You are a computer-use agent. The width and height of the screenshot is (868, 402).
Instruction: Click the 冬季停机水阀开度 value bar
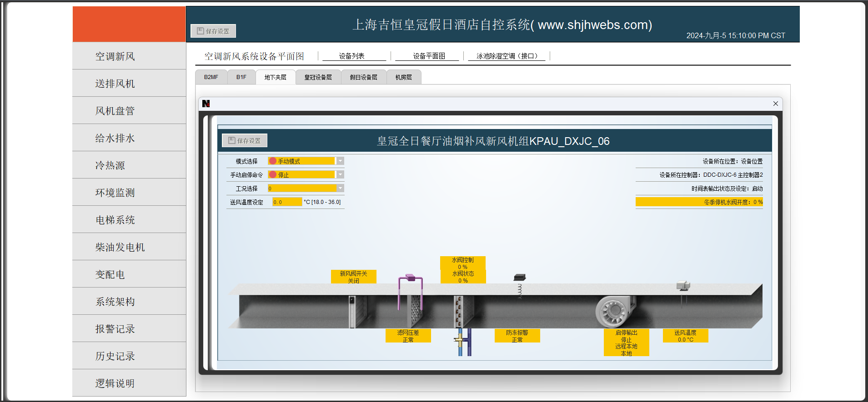pos(699,202)
